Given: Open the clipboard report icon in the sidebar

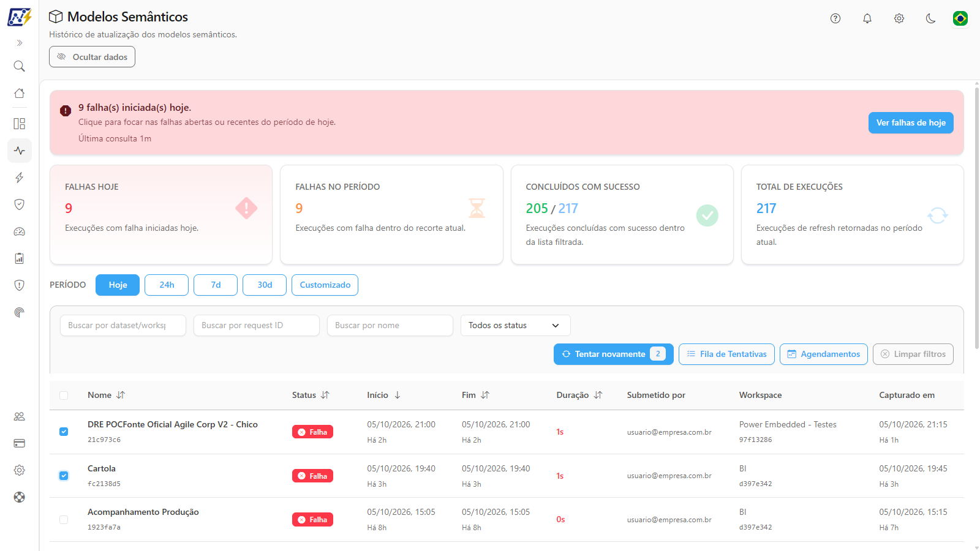Looking at the screenshot, I should point(20,258).
